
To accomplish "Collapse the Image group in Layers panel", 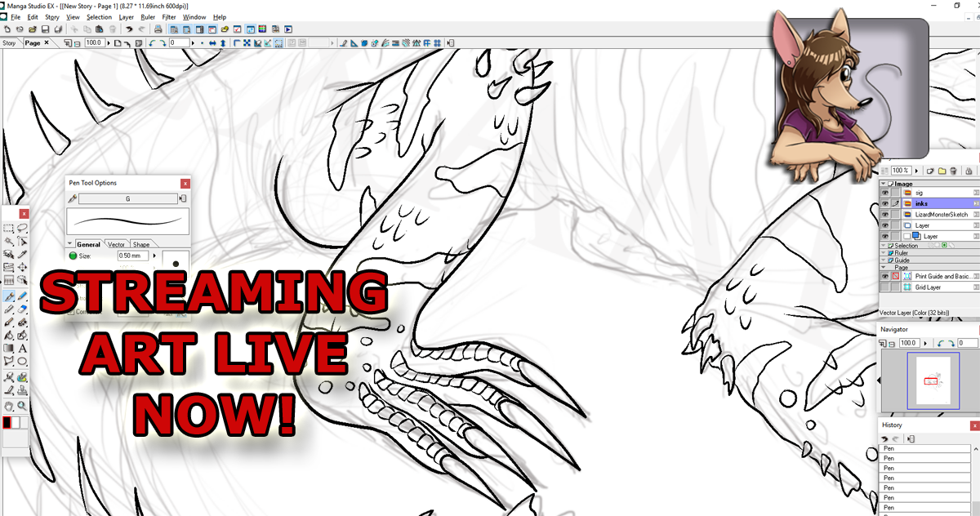I will click(x=883, y=184).
